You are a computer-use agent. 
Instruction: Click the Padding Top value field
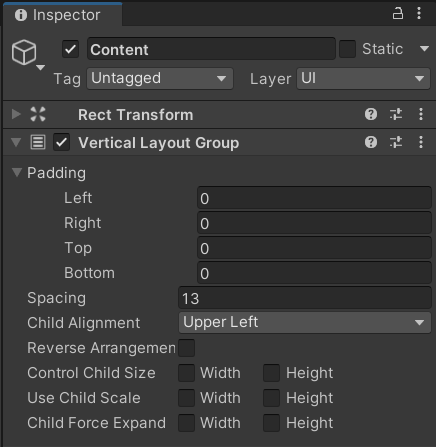point(314,248)
